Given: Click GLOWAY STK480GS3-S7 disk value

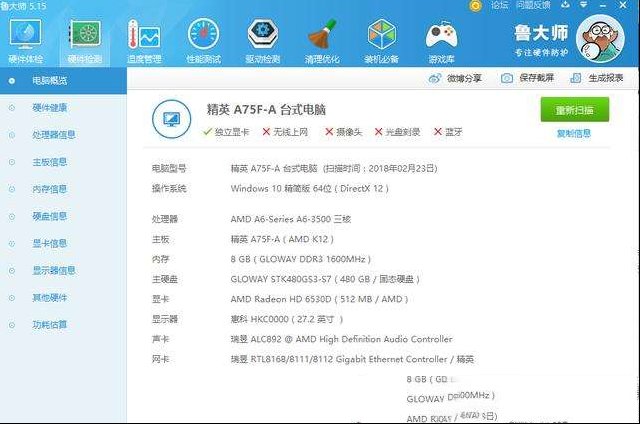Looking at the screenshot, I should [x=325, y=279].
